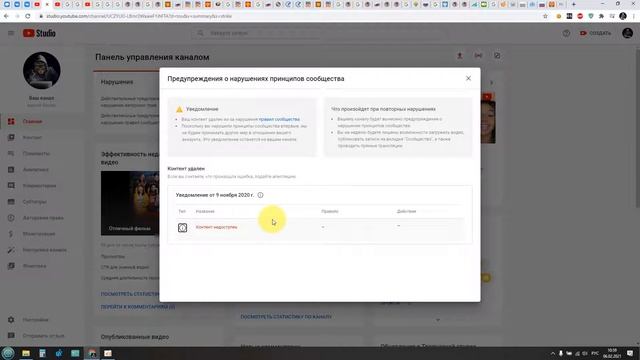Click the content type icon in table row

coord(182,227)
